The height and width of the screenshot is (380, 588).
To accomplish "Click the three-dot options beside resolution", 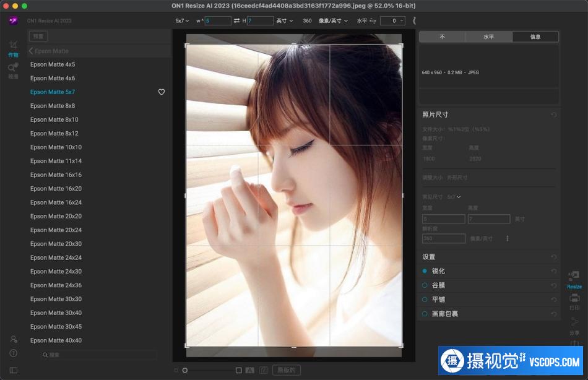I will [508, 238].
